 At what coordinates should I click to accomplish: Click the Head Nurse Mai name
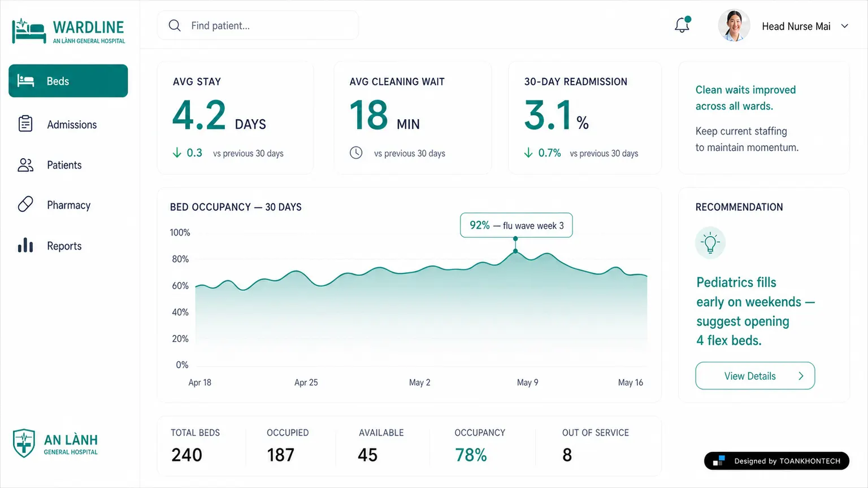(796, 26)
